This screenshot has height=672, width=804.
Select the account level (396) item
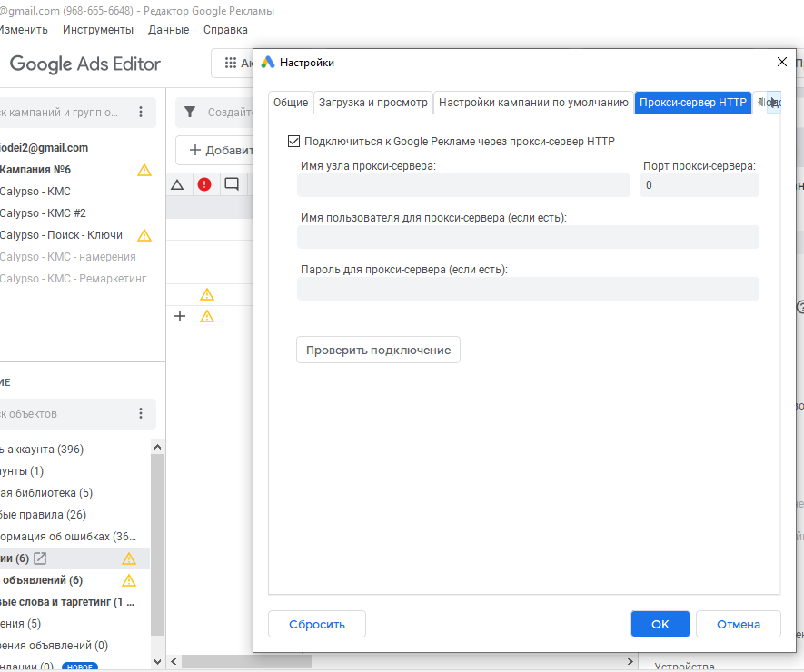pyautogui.click(x=42, y=450)
